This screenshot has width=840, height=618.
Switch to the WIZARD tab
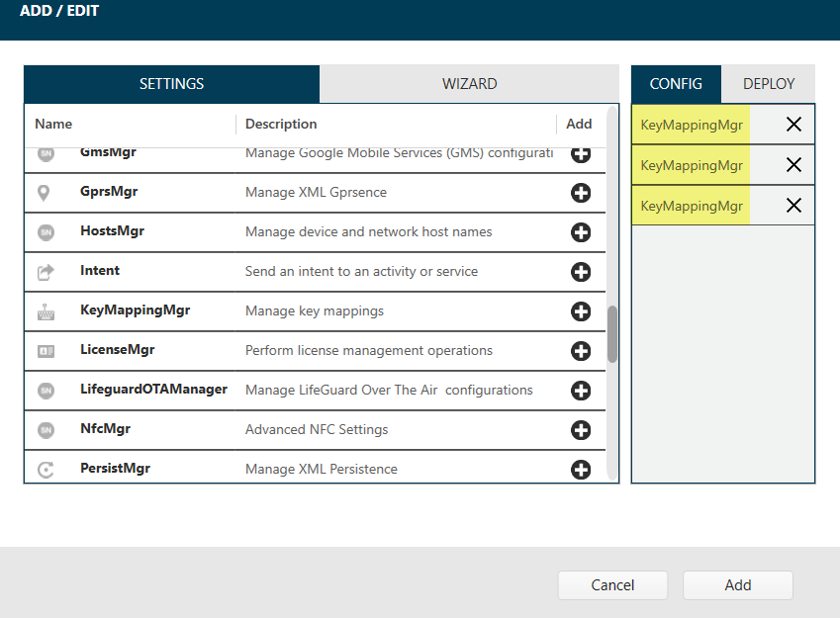469,84
